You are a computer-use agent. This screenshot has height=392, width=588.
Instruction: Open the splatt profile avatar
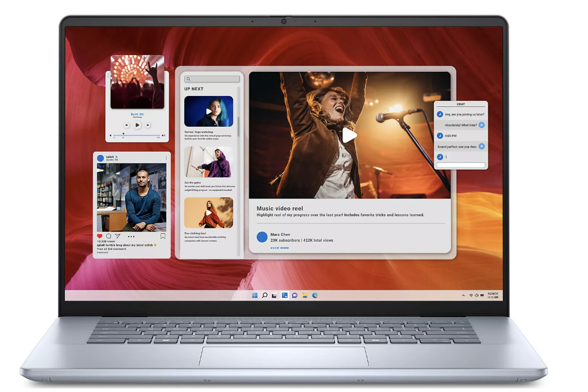(x=101, y=158)
